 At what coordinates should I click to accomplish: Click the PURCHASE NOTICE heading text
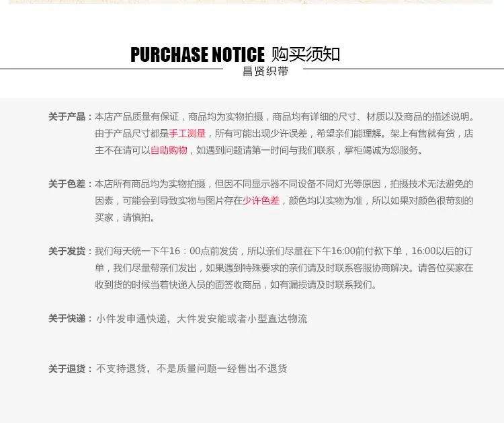[x=198, y=54]
